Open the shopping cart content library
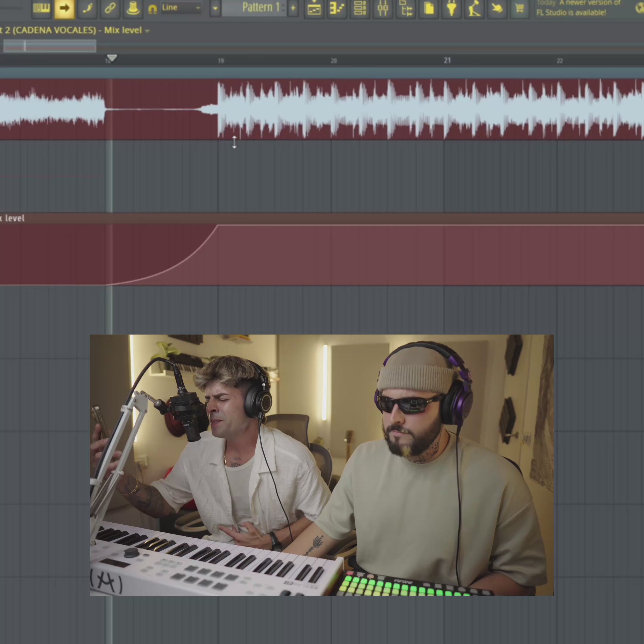 pyautogui.click(x=519, y=8)
